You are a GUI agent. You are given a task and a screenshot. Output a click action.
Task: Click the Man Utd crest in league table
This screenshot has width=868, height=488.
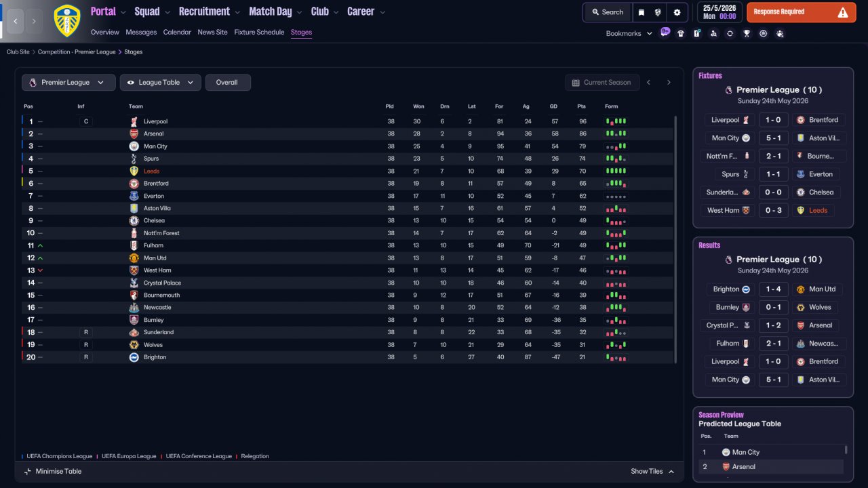pyautogui.click(x=134, y=258)
